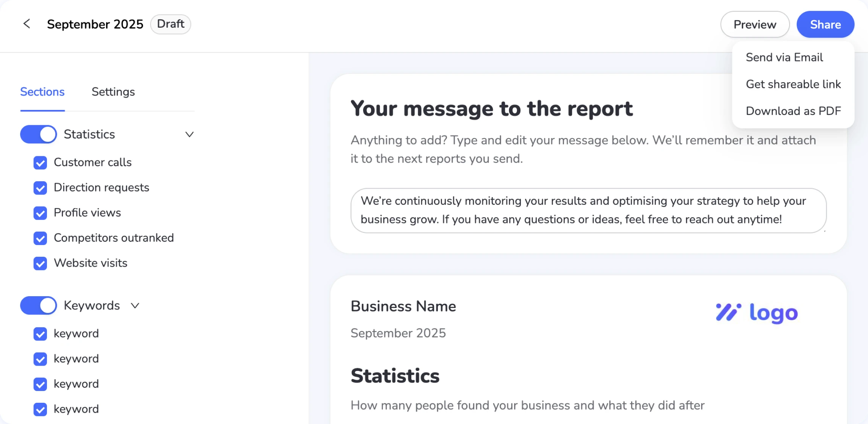
Task: Open the report Preview
Action: [755, 25]
